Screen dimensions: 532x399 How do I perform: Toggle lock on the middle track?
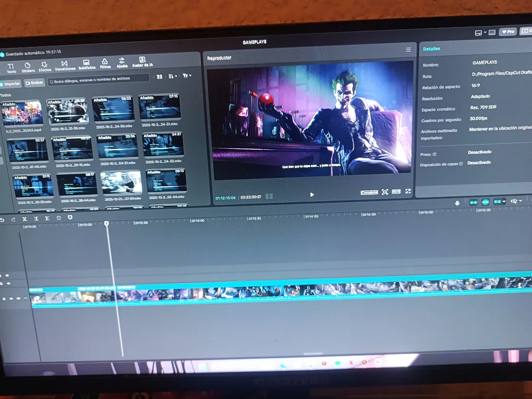pos(1,284)
